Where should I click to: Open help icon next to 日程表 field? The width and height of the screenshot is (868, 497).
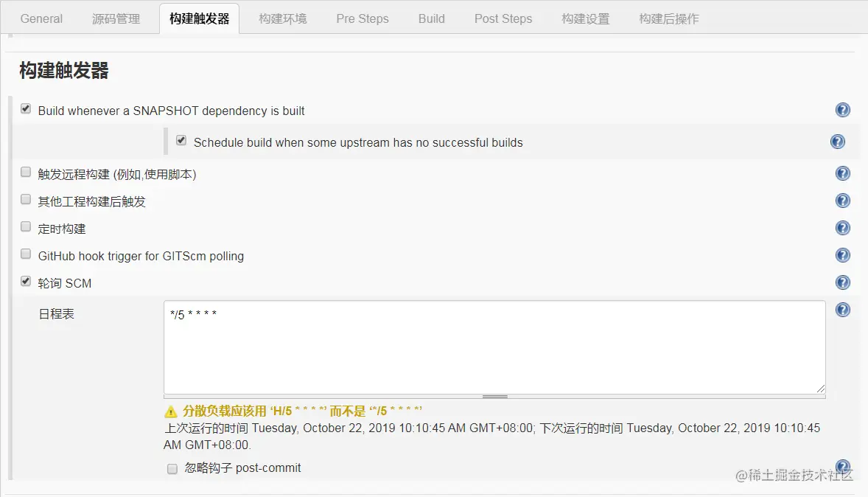(842, 310)
